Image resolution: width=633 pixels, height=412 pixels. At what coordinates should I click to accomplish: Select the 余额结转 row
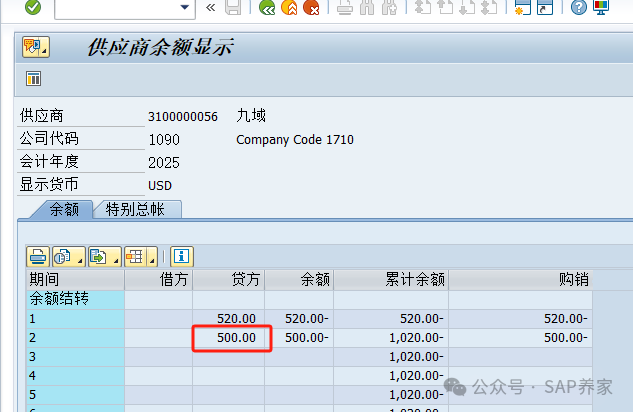click(x=75, y=299)
